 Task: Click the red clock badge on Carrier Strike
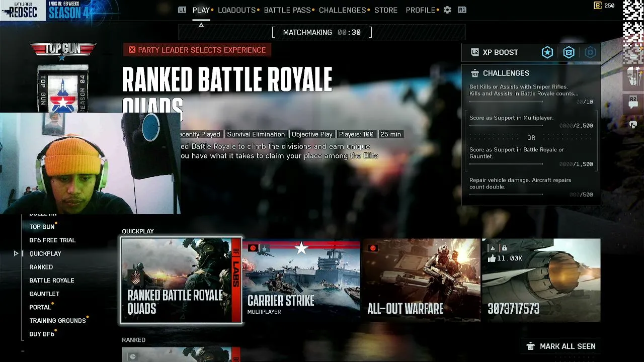click(253, 248)
